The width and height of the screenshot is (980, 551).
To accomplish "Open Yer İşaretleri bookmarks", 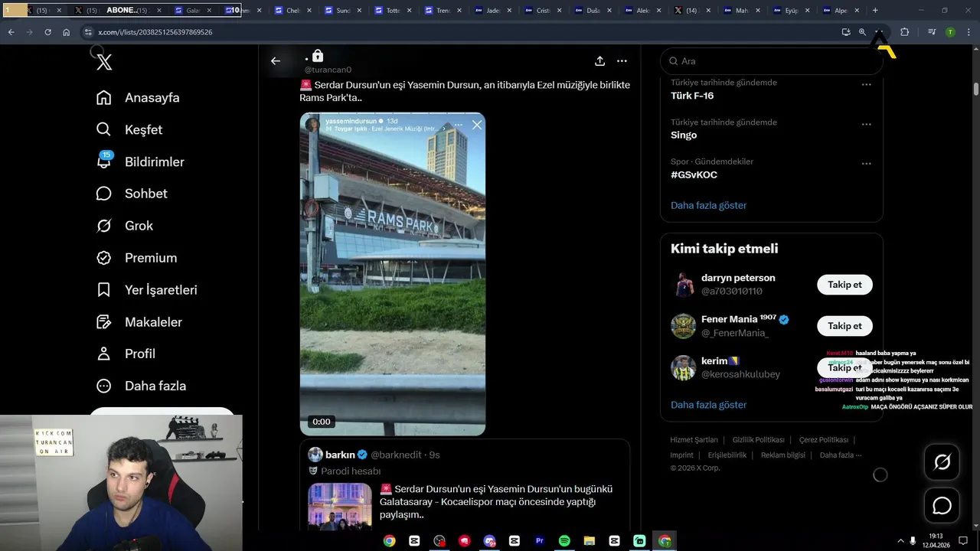I will (x=146, y=290).
